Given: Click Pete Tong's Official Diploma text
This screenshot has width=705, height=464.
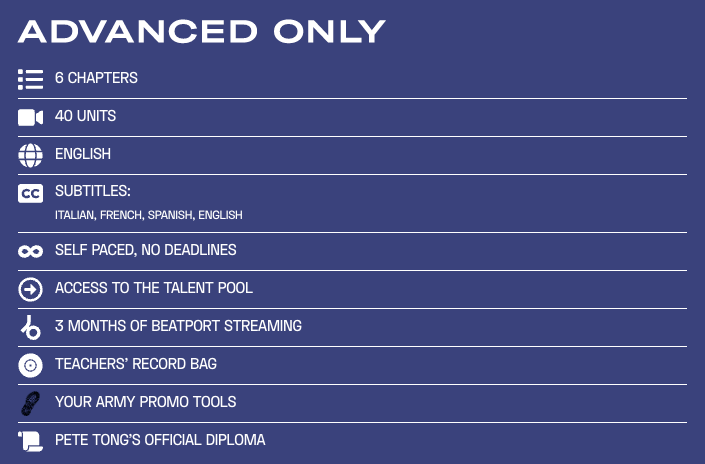Looking at the screenshot, I should click(160, 440).
